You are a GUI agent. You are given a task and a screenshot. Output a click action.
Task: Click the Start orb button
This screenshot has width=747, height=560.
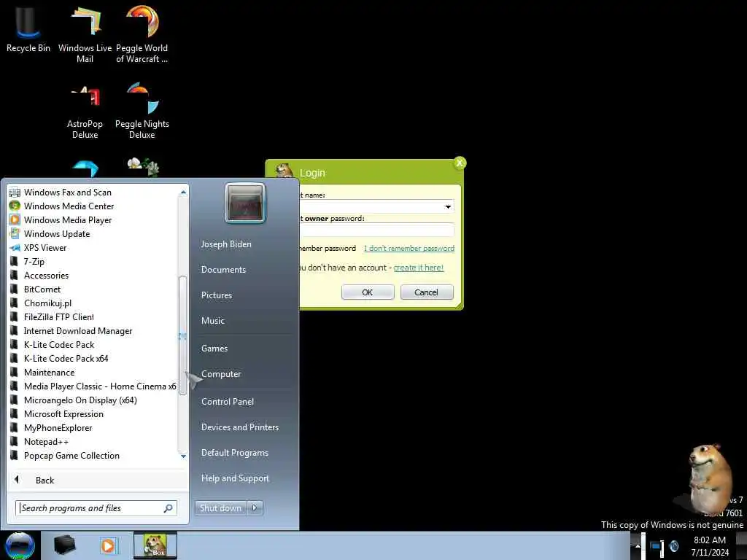tap(20, 545)
